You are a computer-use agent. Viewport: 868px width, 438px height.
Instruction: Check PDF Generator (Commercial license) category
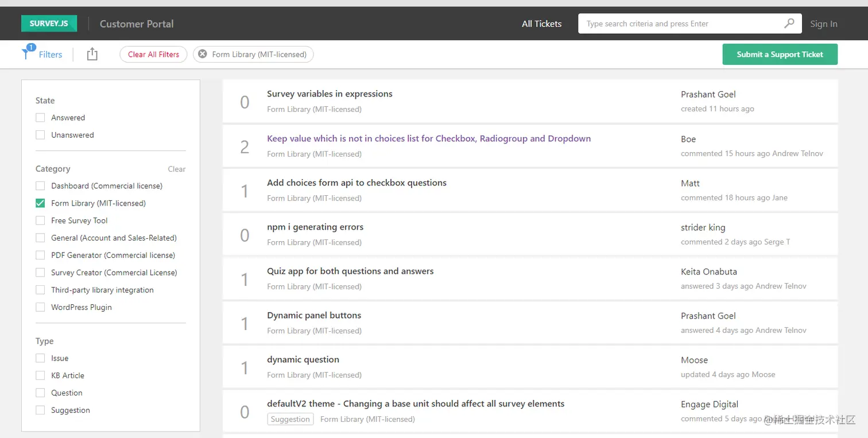point(40,254)
